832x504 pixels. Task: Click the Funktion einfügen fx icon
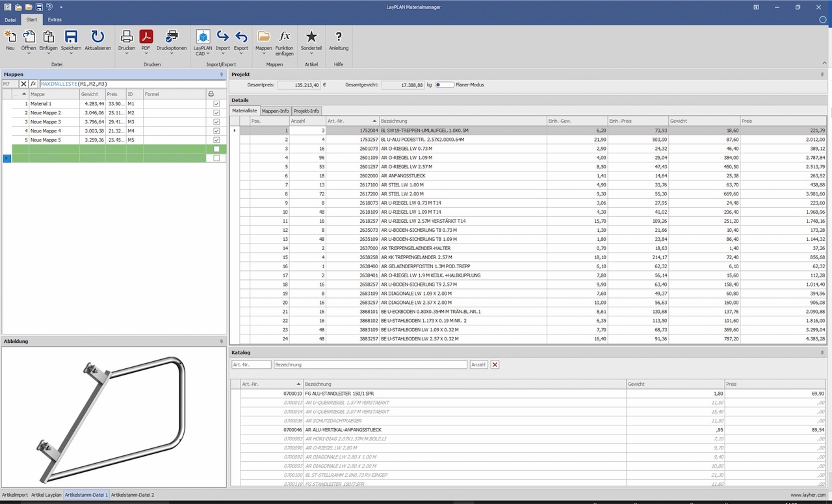[x=284, y=37]
